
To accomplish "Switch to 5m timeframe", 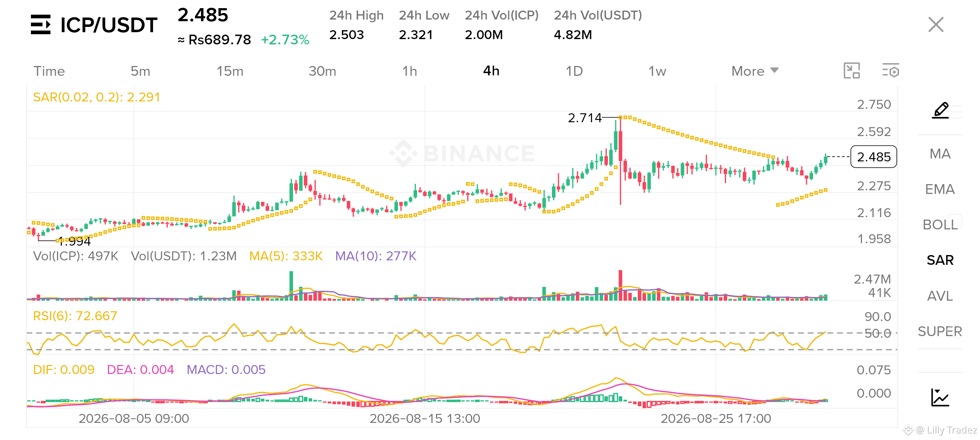I will click(x=140, y=71).
